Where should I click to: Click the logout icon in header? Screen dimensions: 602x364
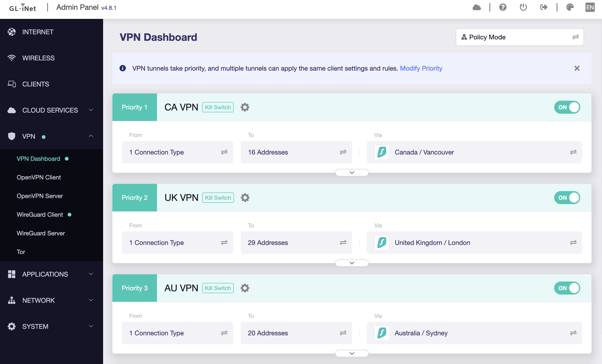point(544,7)
